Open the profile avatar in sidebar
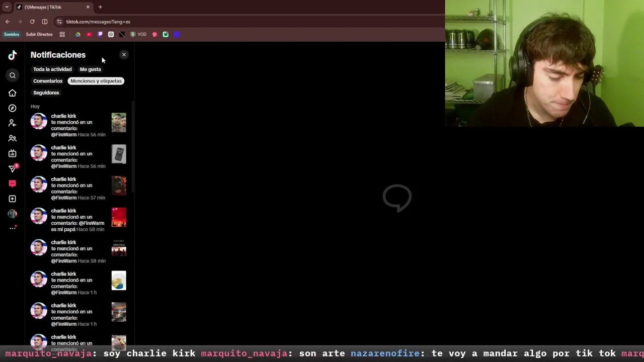 click(12, 214)
